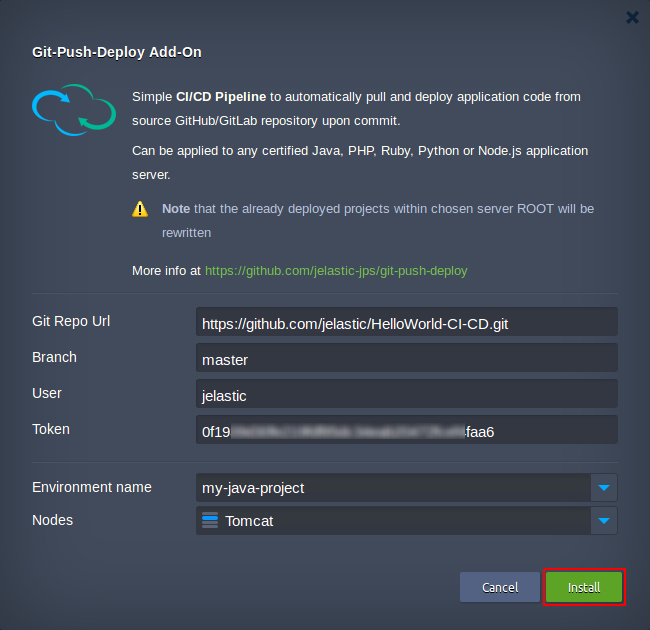Image resolution: width=650 pixels, height=630 pixels.
Task: Open the git-push-deploy GitHub link
Action: pos(335,270)
